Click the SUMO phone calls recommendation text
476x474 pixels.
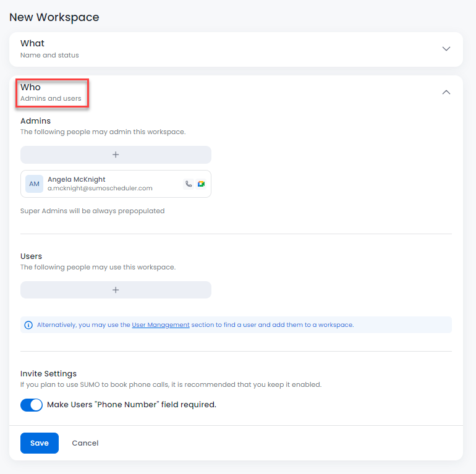(x=171, y=384)
